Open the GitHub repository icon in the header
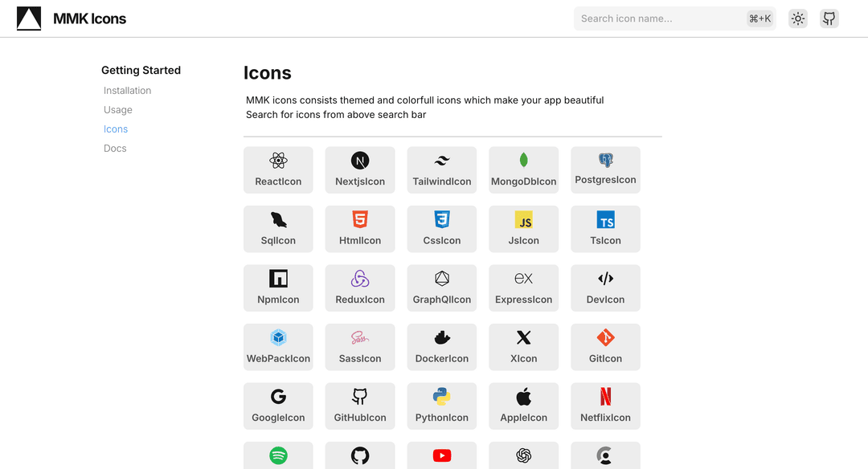The image size is (868, 469). (x=829, y=18)
